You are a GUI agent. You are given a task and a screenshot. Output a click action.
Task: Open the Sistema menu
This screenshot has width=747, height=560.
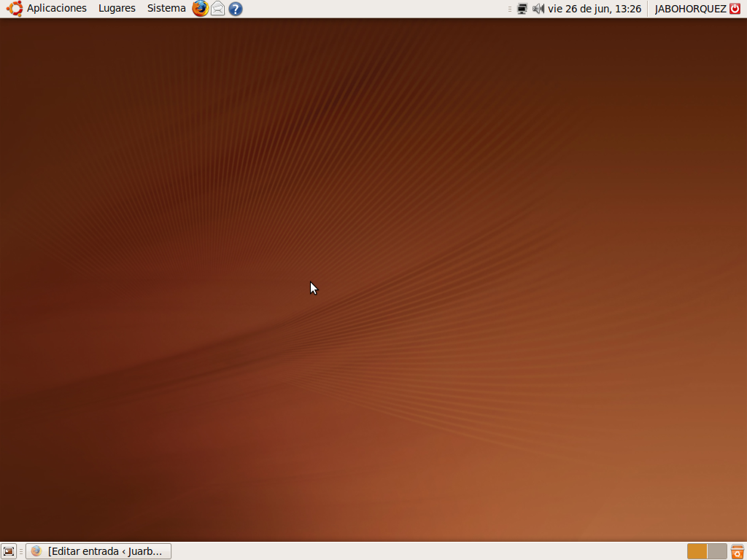pos(166,9)
